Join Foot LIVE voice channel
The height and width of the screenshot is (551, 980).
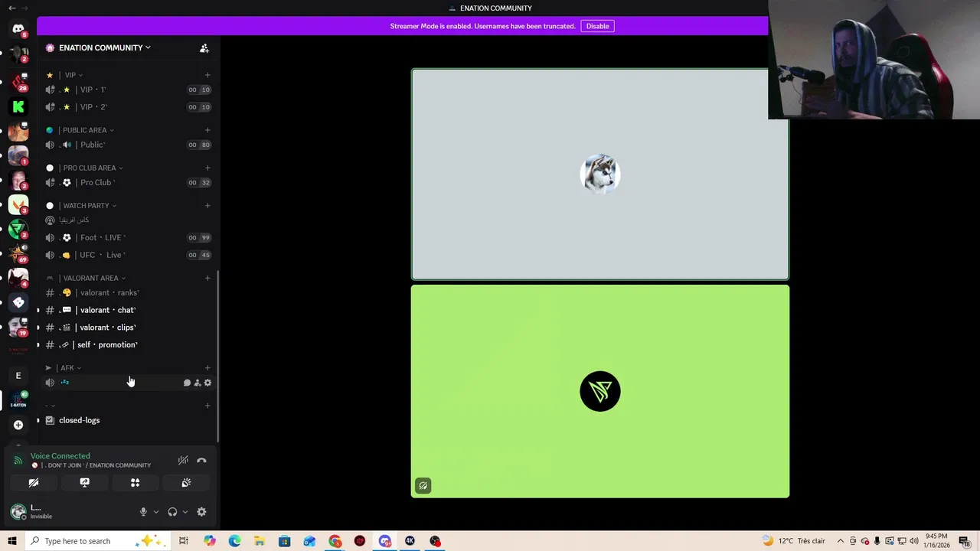[128, 237]
